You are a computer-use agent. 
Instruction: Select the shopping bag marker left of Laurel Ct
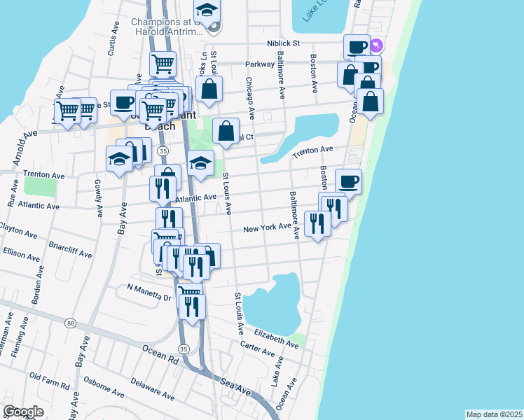tap(226, 132)
